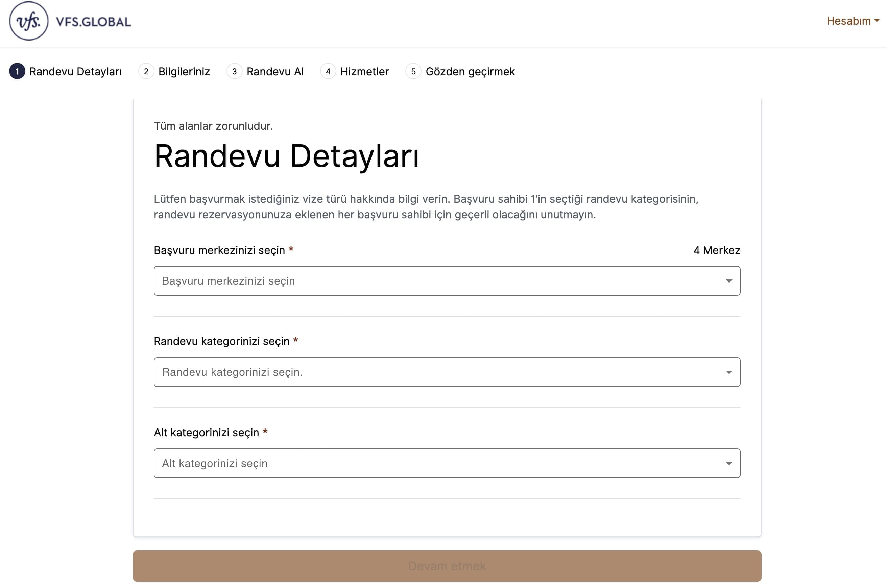Click the Randevu Detayları heading
The width and height of the screenshot is (887, 588).
pyautogui.click(x=287, y=157)
